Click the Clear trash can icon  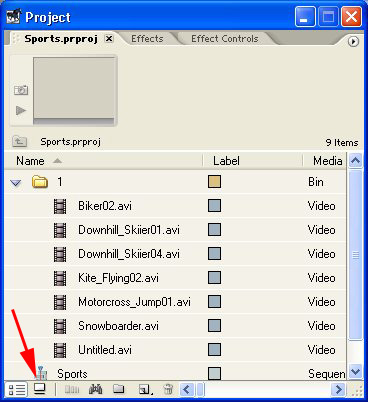point(168,389)
